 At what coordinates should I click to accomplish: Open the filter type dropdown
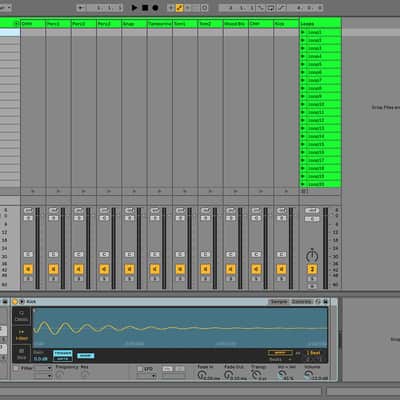43,368
